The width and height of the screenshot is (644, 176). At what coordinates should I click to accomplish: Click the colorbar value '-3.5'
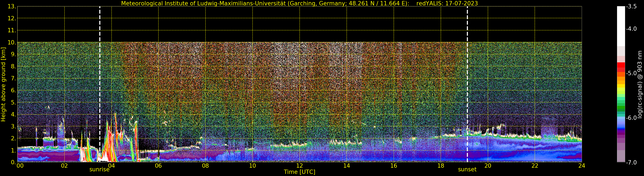(x=631, y=6)
